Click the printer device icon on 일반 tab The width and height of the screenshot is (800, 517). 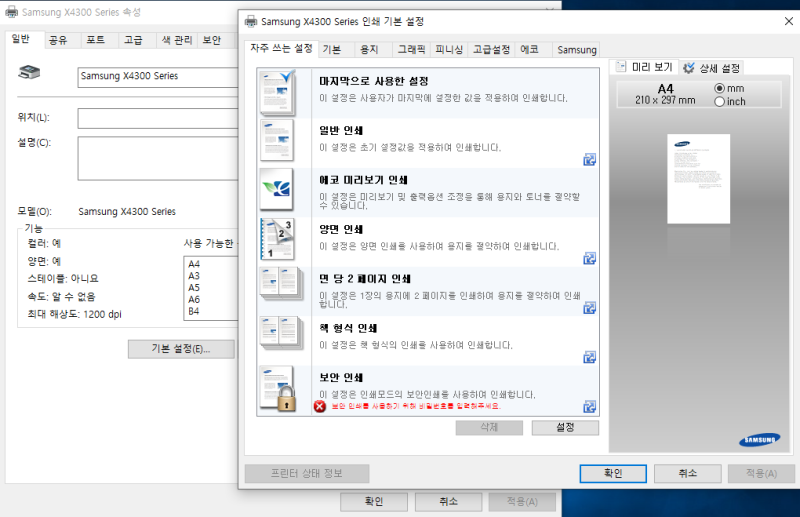point(29,72)
